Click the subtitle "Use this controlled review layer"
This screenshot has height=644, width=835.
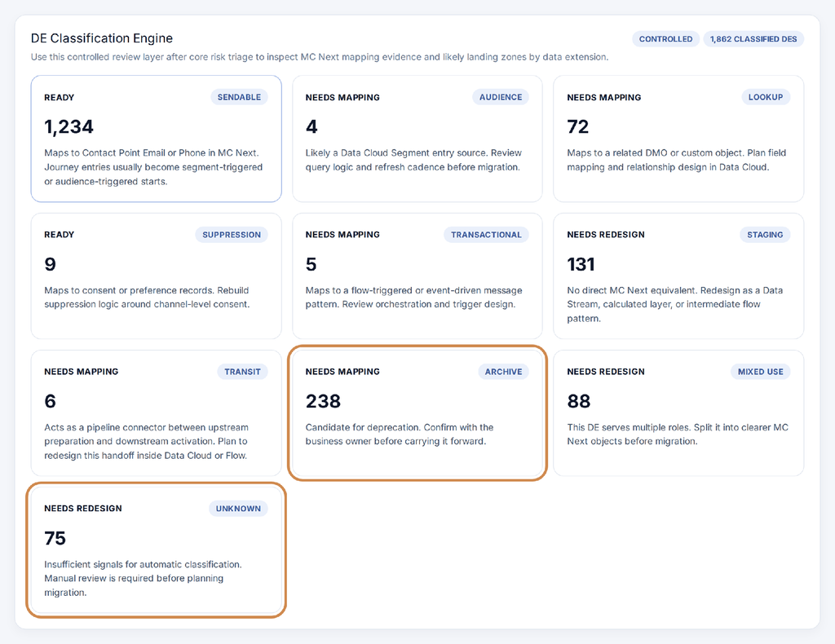97,57
